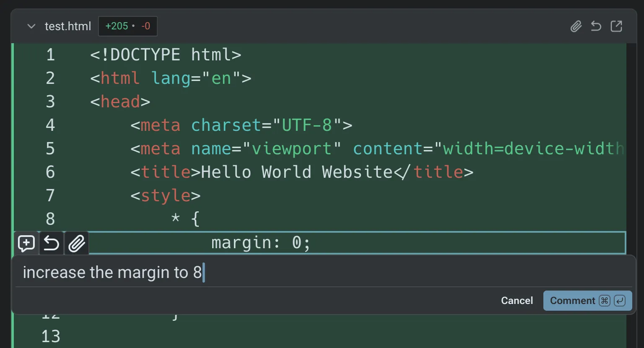Select the highlighted 'margin: 0;' line

coord(260,243)
